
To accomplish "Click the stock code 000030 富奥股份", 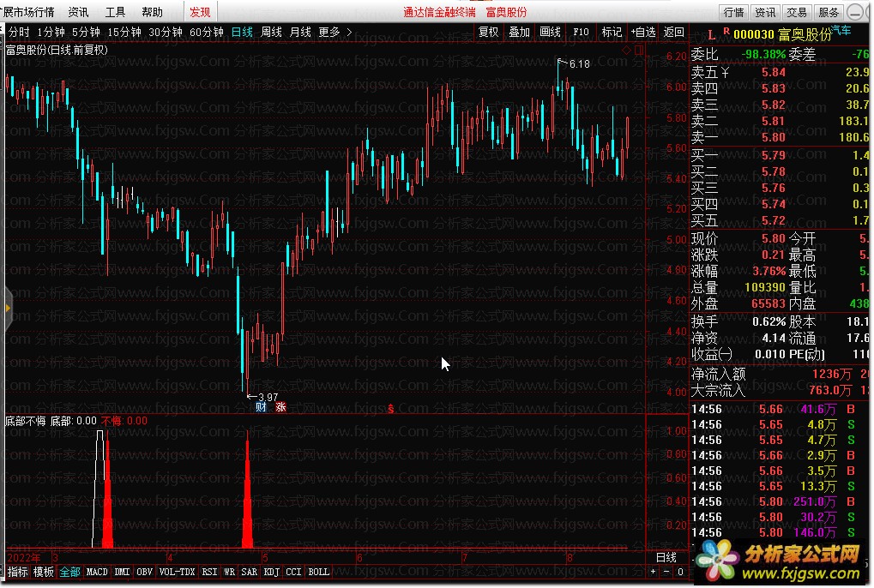I will pyautogui.click(x=782, y=35).
